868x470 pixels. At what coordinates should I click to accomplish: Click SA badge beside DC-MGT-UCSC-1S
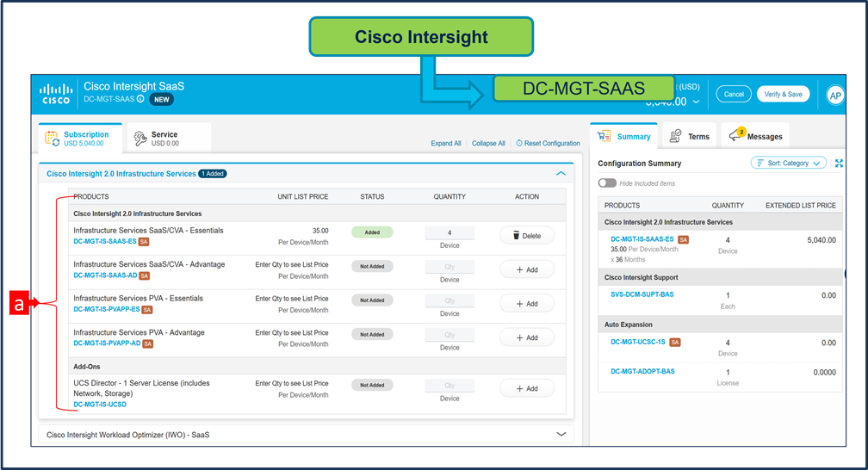click(675, 342)
